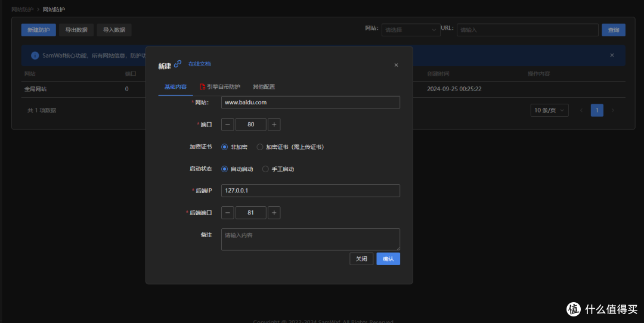644x323 pixels.
Task: Click the 共 1 项数据 total count text
Action: (x=42, y=110)
